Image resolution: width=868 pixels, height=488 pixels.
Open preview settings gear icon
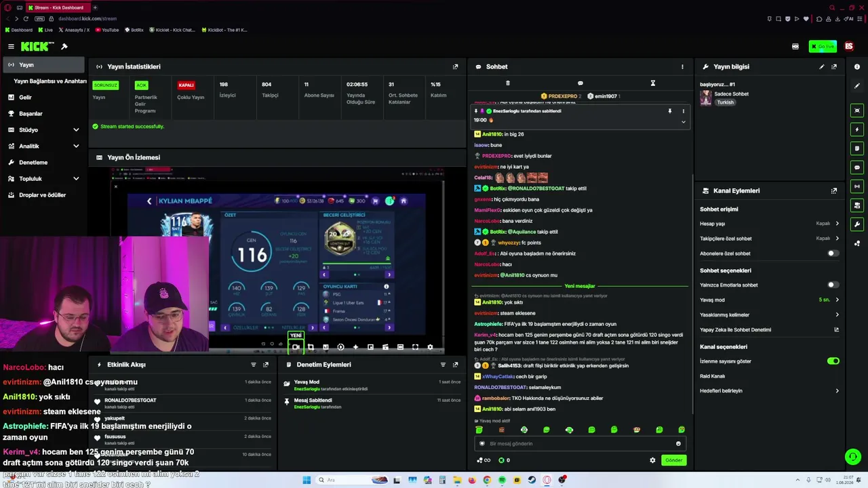click(430, 347)
